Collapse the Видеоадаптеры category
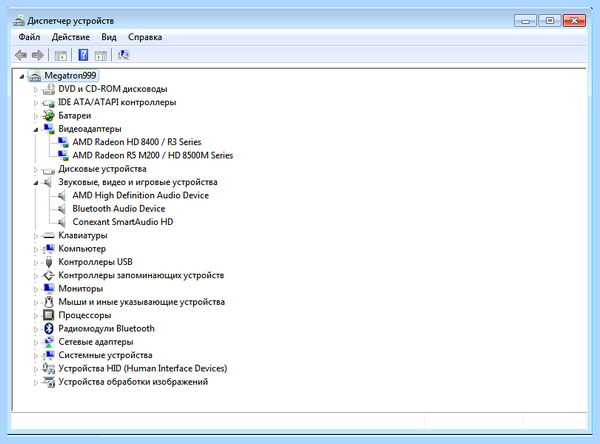Image resolution: width=600 pixels, height=444 pixels. click(x=36, y=130)
